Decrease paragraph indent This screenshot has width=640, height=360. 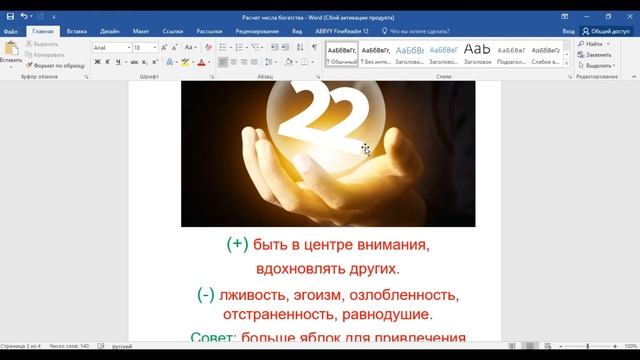pyautogui.click(x=274, y=48)
